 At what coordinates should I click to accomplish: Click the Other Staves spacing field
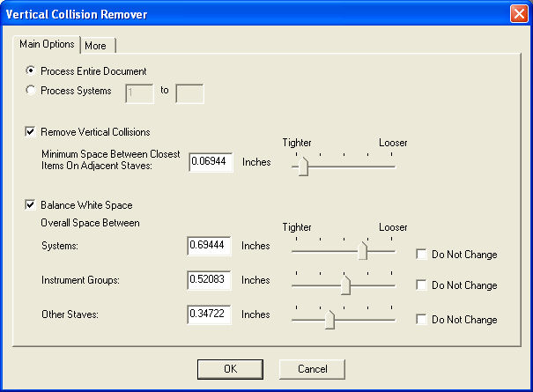point(210,314)
